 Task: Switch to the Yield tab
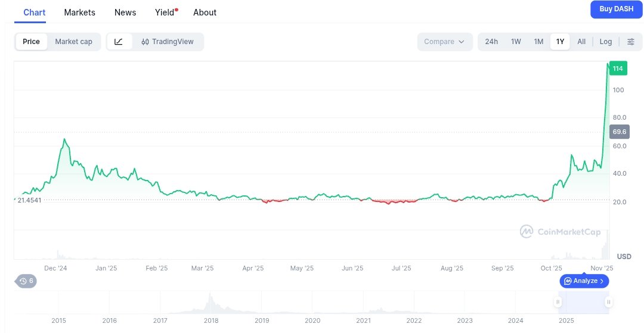pos(165,12)
